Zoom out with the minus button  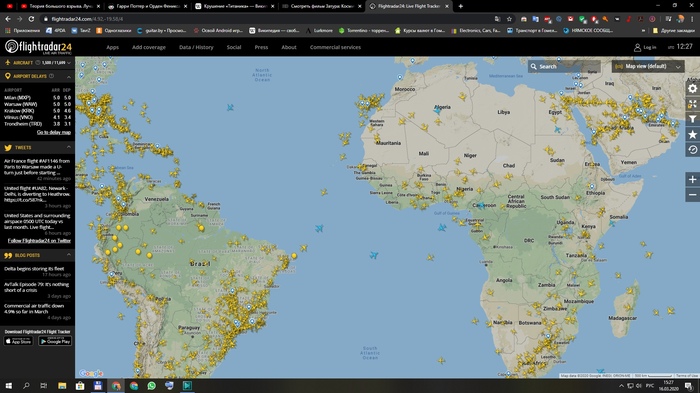(x=692, y=195)
